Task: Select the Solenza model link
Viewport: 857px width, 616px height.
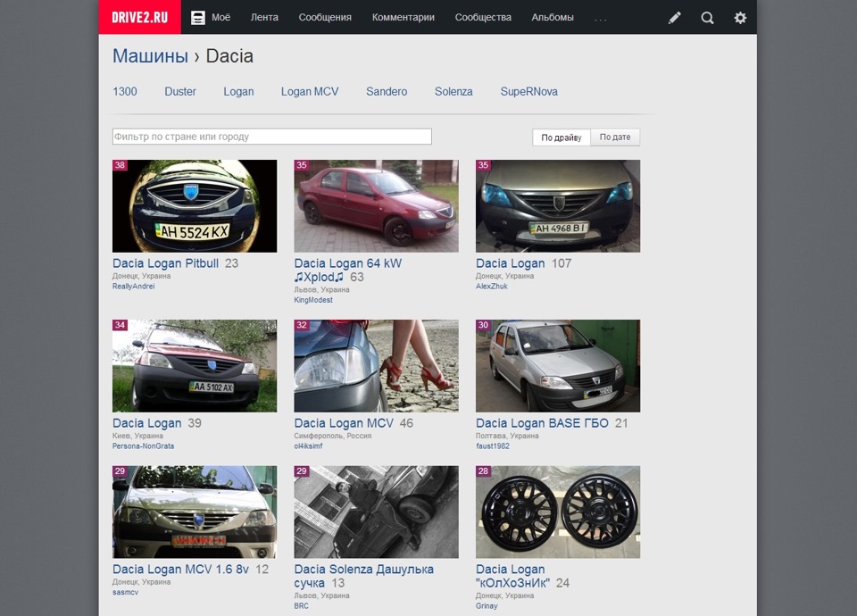Action: [453, 91]
